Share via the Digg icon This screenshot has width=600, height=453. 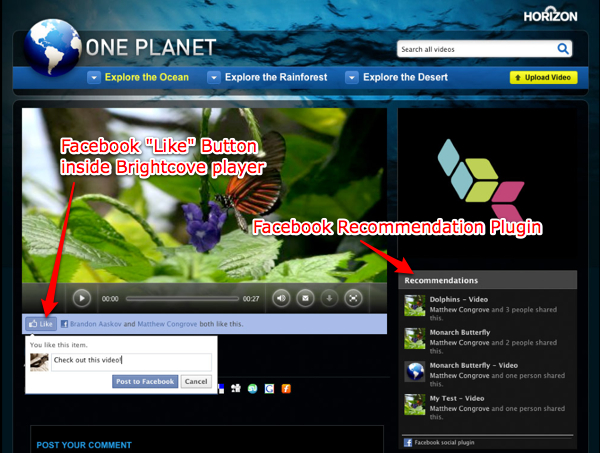point(236,389)
